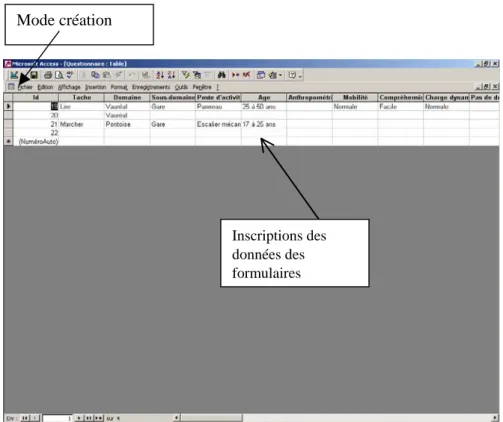The image size is (503, 422).
Task: Select the Age column header
Action: pyautogui.click(x=264, y=97)
